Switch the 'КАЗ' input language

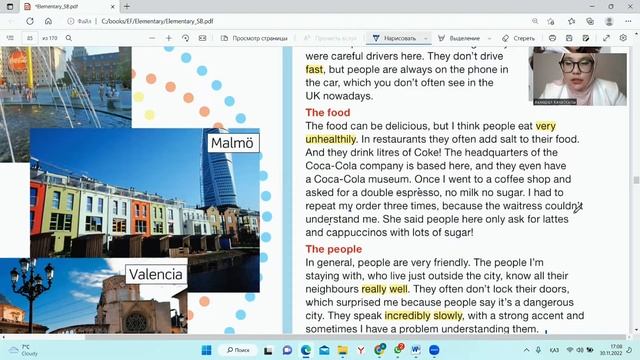click(x=554, y=350)
